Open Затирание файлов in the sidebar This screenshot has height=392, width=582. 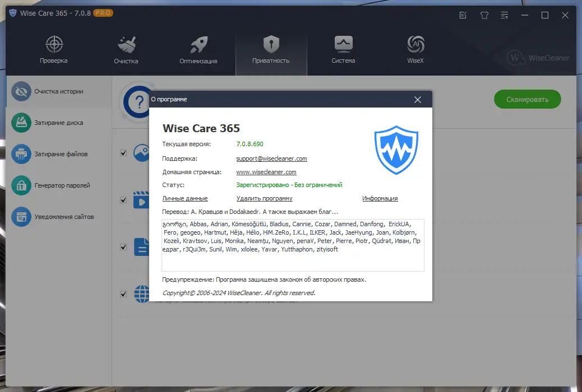[59, 154]
